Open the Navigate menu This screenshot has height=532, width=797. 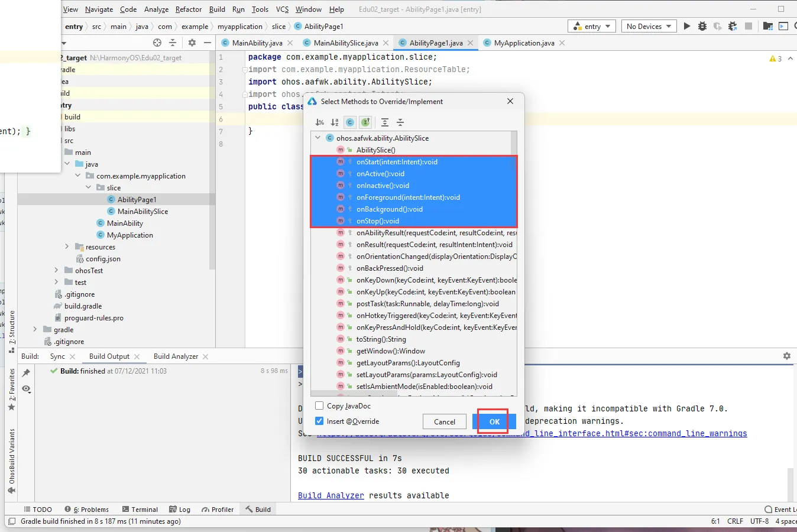coord(99,9)
